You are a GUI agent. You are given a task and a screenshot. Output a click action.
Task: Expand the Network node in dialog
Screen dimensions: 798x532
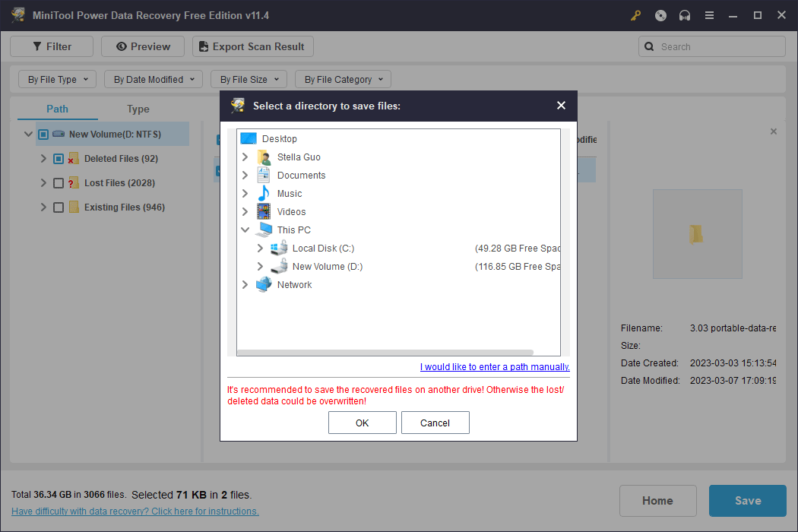tap(245, 284)
